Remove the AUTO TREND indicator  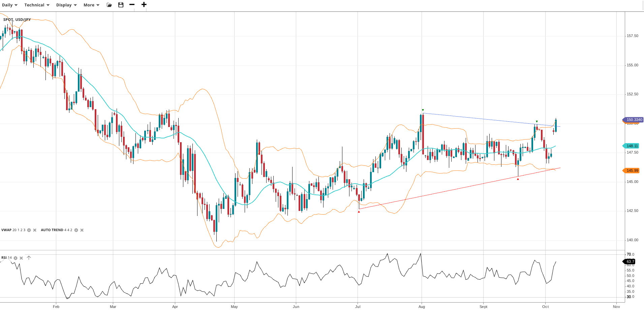82,230
